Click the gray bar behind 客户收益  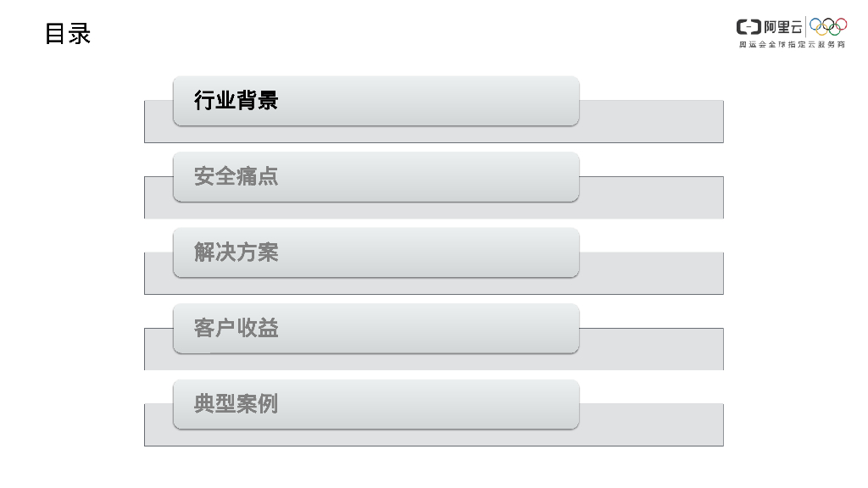click(x=651, y=349)
